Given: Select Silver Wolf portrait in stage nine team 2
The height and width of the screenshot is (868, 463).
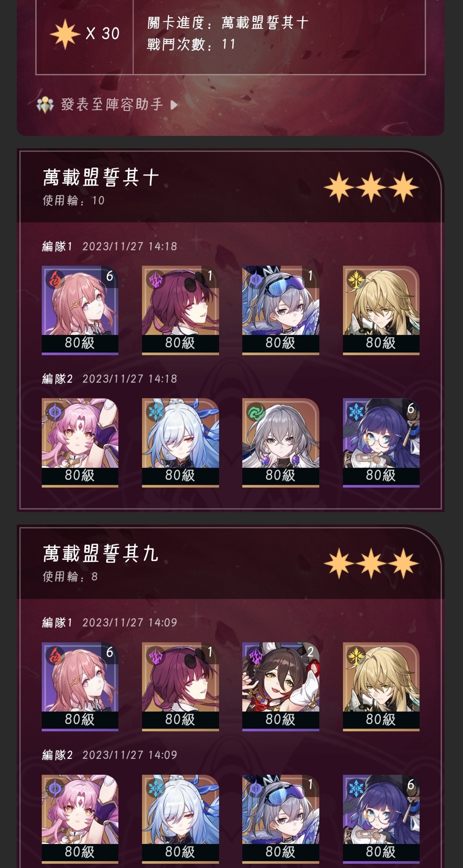Looking at the screenshot, I should (x=281, y=819).
